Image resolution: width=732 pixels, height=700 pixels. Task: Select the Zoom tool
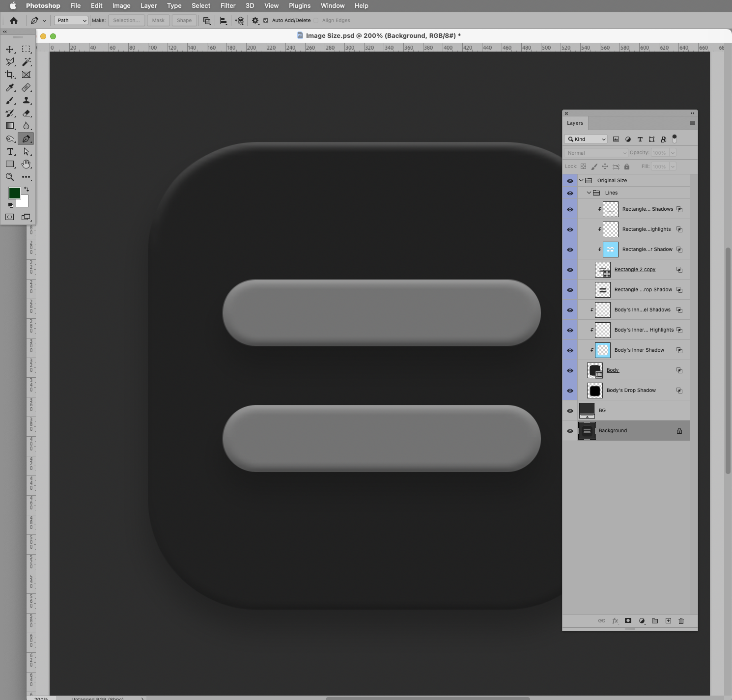point(10,177)
